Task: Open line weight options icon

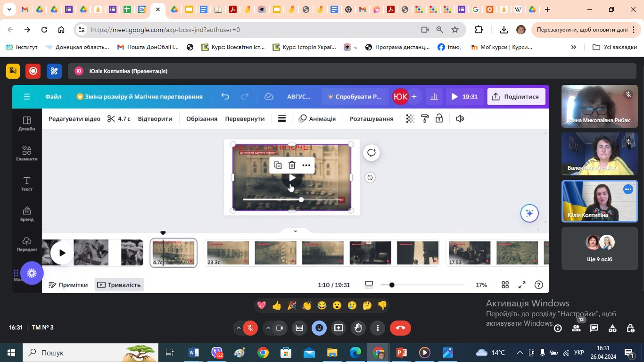Action: tap(282, 119)
